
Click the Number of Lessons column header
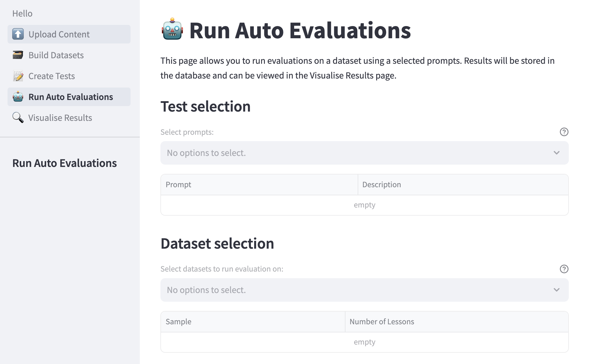382,322
